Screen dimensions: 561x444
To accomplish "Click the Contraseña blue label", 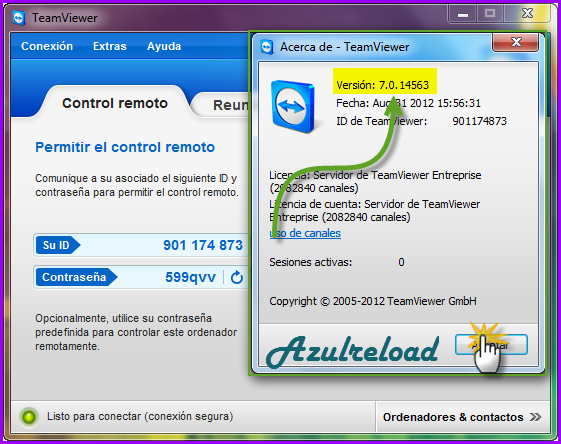I will (77, 277).
